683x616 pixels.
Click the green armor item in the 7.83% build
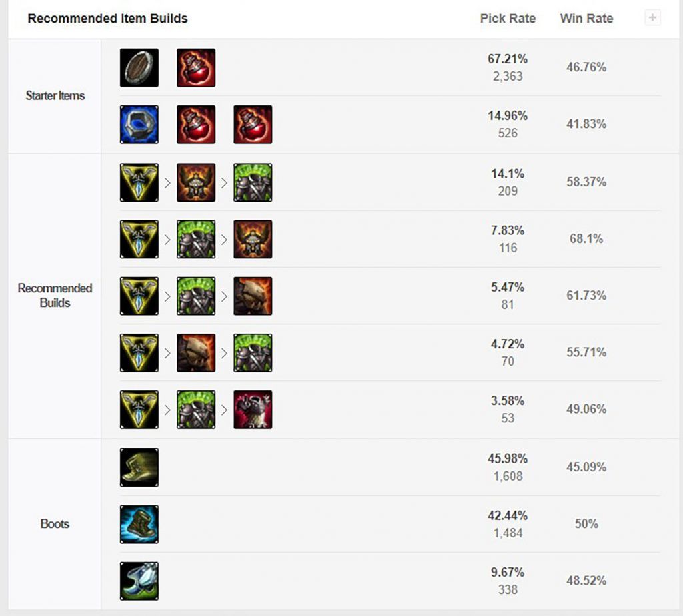[x=196, y=239]
